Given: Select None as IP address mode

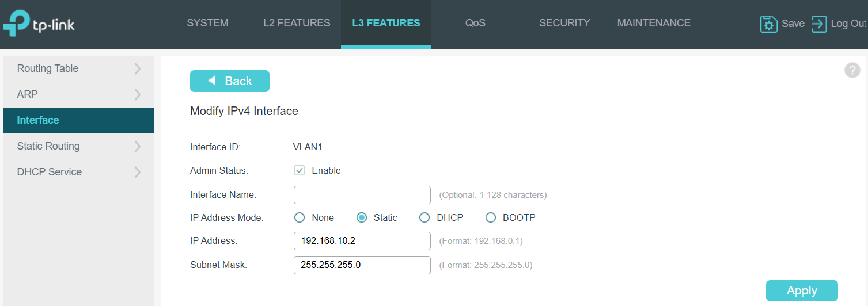Looking at the screenshot, I should click(x=300, y=217).
